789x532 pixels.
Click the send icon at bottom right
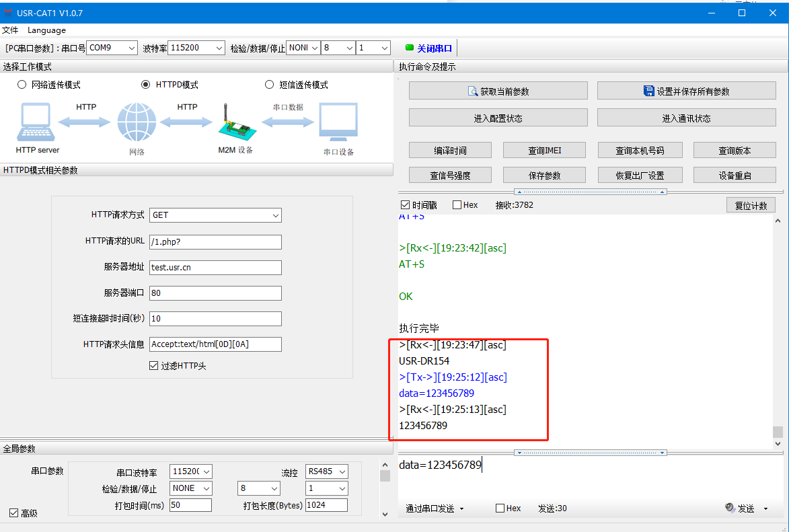coord(730,508)
